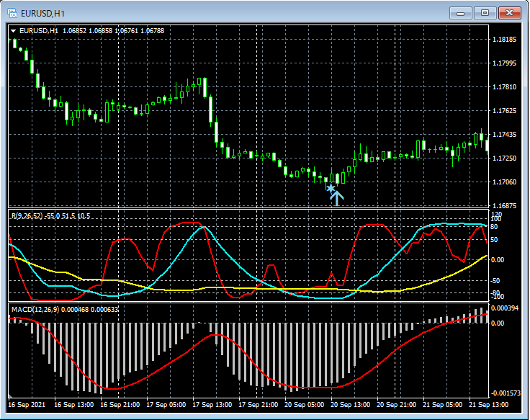Click the 21 Sep 13:00 time label
Image resolution: width=530 pixels, height=420 pixels.
tap(489, 405)
